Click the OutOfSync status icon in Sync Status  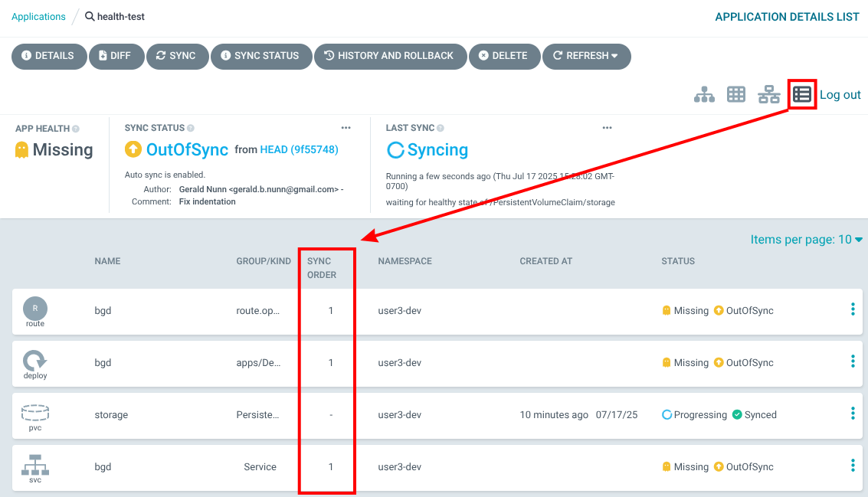click(x=133, y=149)
